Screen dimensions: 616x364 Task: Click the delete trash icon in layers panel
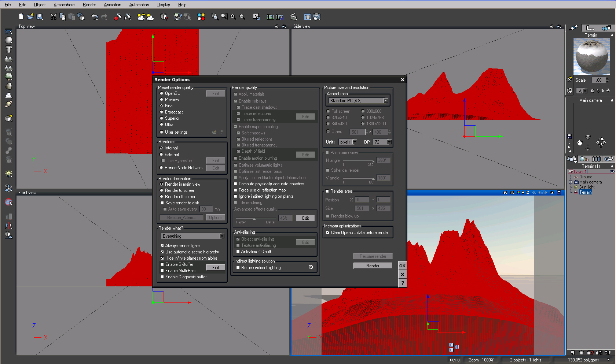tap(581, 353)
